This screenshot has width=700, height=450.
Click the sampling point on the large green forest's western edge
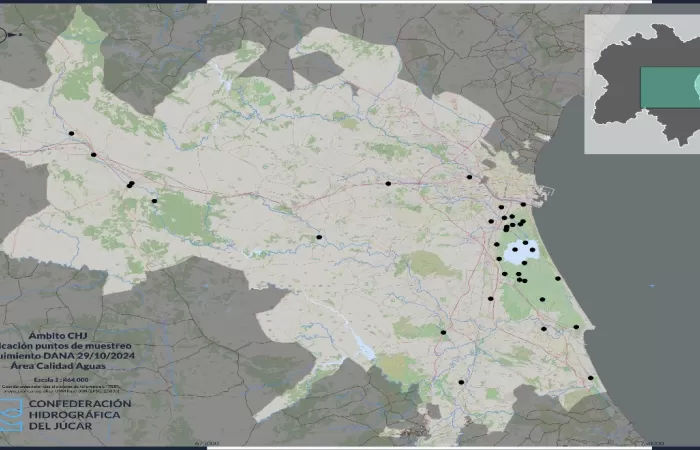point(154,201)
